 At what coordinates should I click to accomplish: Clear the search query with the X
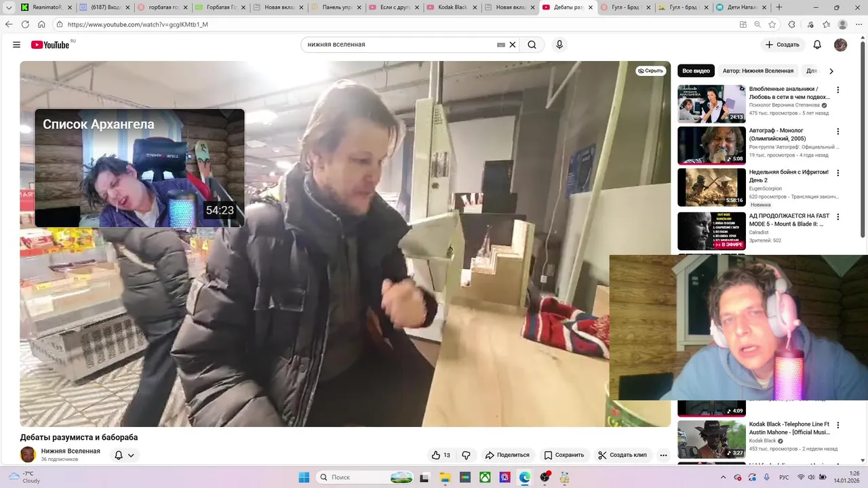coord(513,45)
